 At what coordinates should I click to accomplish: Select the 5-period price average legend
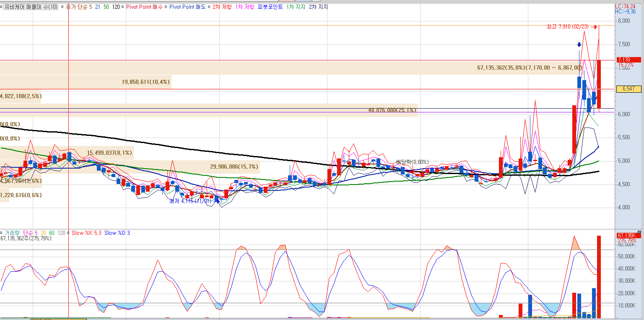[x=91, y=7]
